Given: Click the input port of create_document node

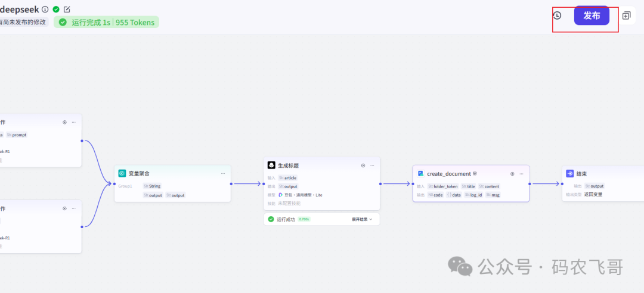Looking at the screenshot, I should [x=413, y=184].
